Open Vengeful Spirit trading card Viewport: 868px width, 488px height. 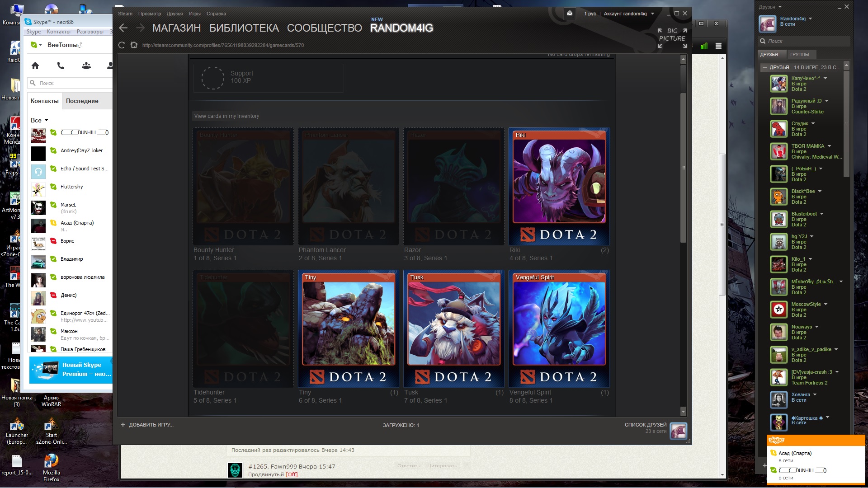pos(559,329)
